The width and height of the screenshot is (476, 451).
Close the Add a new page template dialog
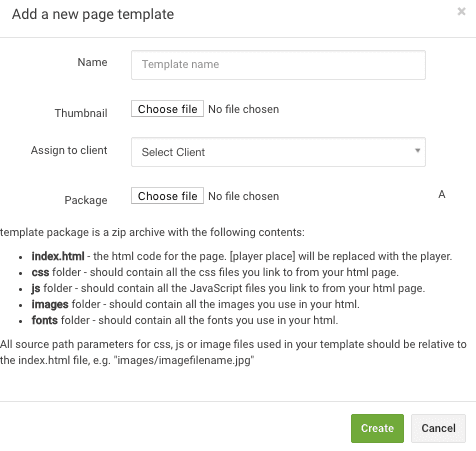point(461,11)
